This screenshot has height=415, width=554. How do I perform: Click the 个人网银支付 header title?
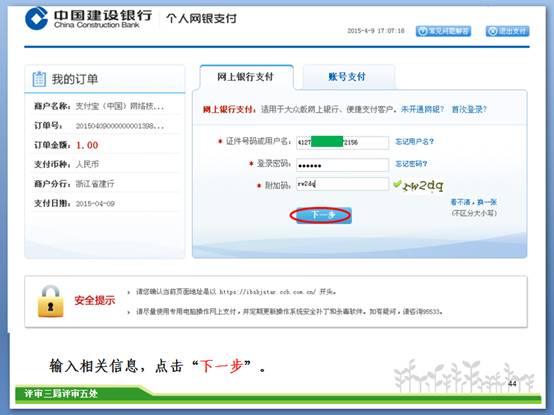point(201,18)
